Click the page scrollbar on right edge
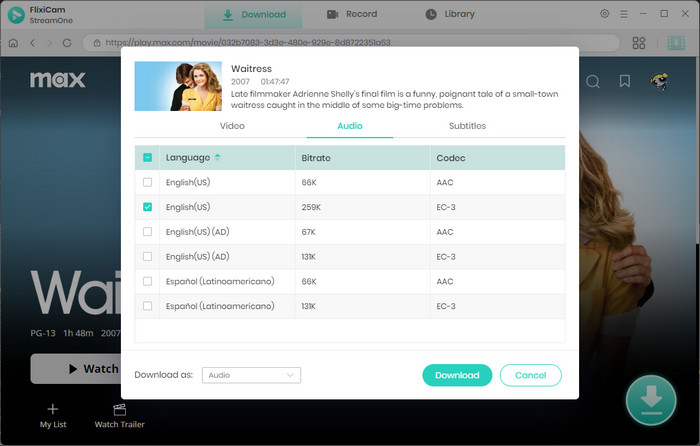Screen dimensions: 700x446 (698, 152)
